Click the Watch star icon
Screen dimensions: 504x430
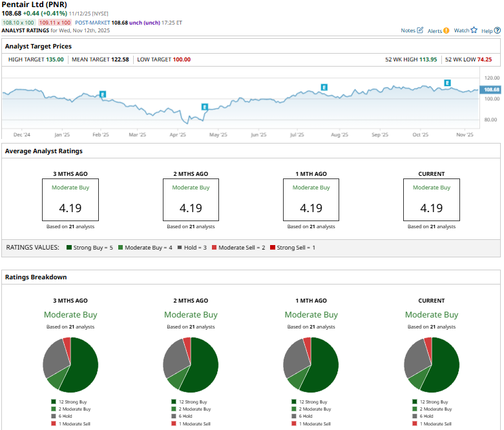474,30
